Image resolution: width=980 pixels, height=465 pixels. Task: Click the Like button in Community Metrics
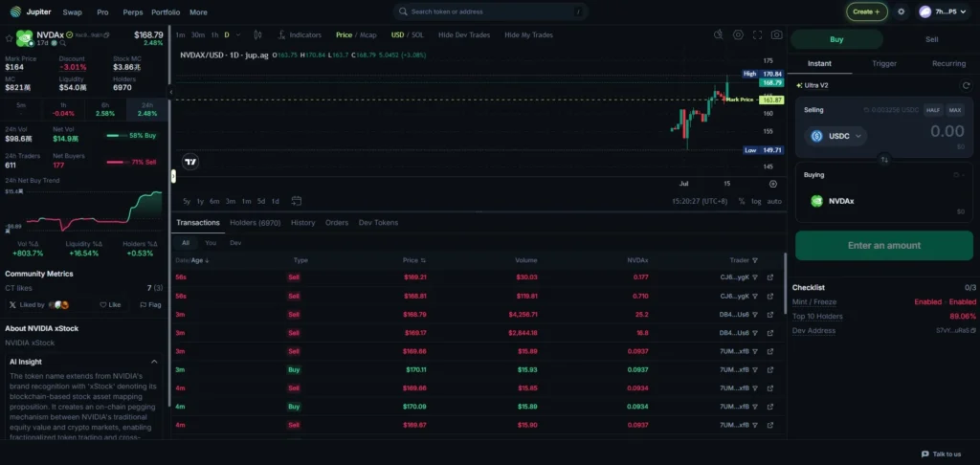click(x=110, y=305)
